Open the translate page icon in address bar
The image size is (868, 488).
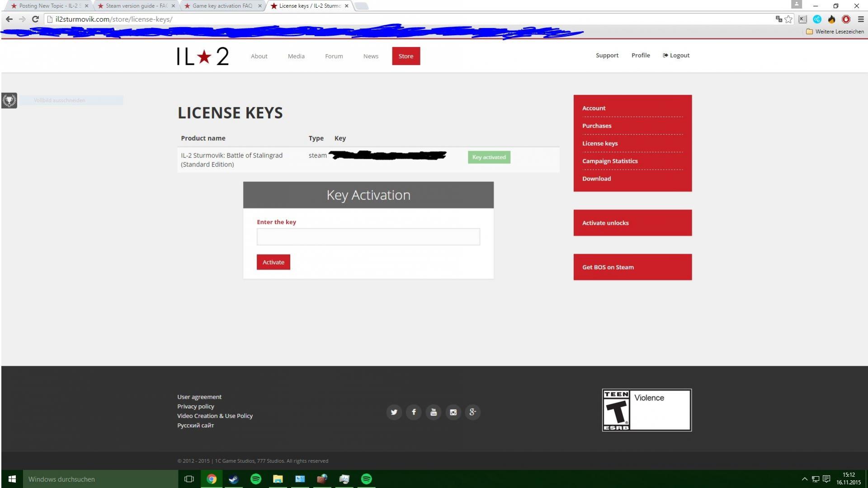pyautogui.click(x=778, y=19)
